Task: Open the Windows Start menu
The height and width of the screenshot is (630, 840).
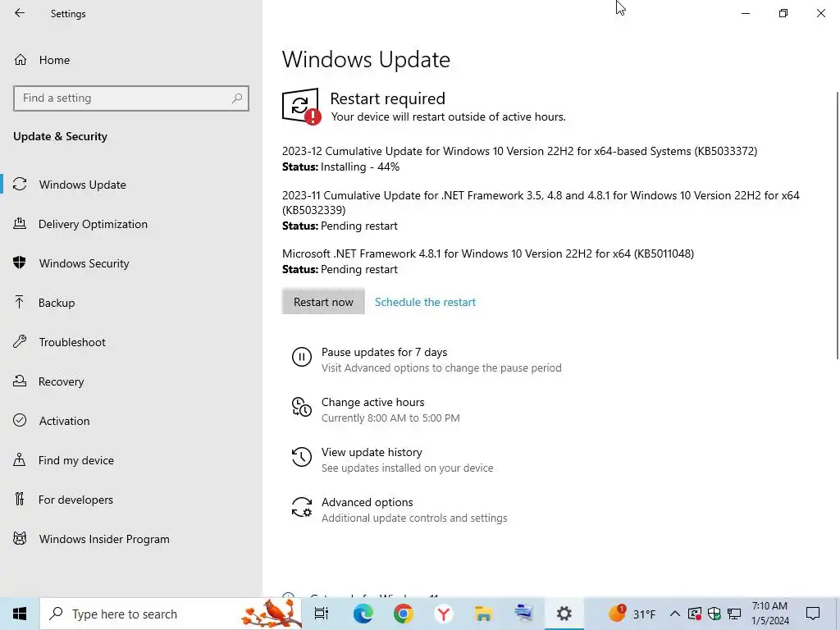Action: coord(20,614)
